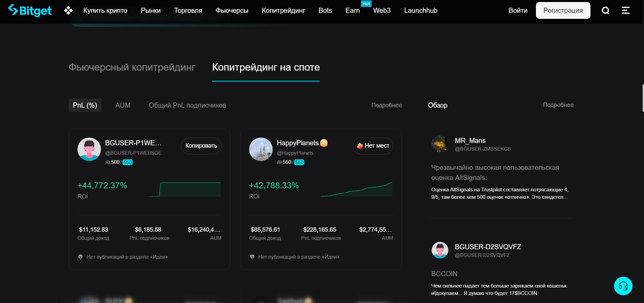The width and height of the screenshot is (644, 303).
Task: Open the Bots menu item
Action: coord(325,10)
